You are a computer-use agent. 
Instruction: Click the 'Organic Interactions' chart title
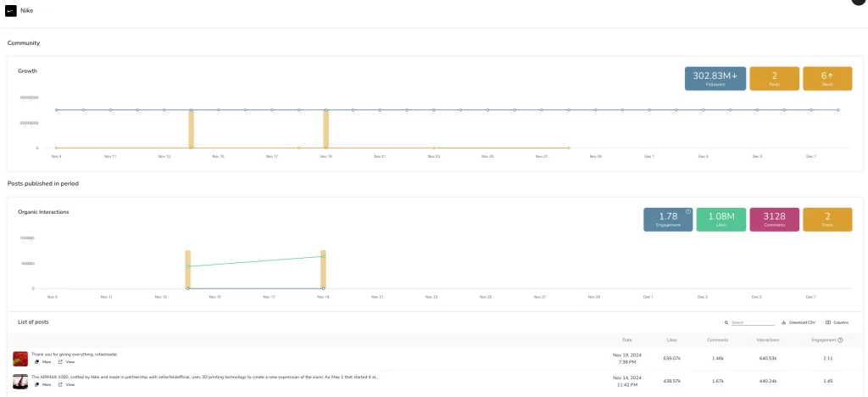[43, 211]
